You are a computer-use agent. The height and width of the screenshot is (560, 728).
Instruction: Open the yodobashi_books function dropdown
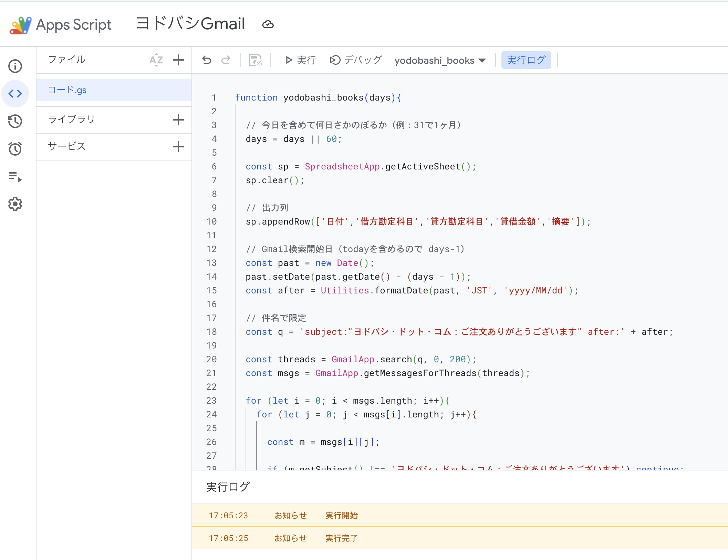[x=440, y=61]
